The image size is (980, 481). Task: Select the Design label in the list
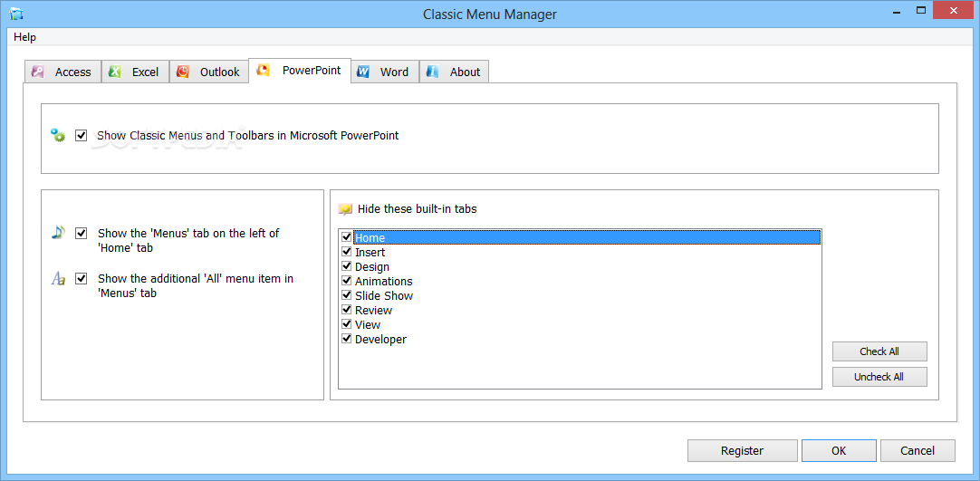click(372, 266)
